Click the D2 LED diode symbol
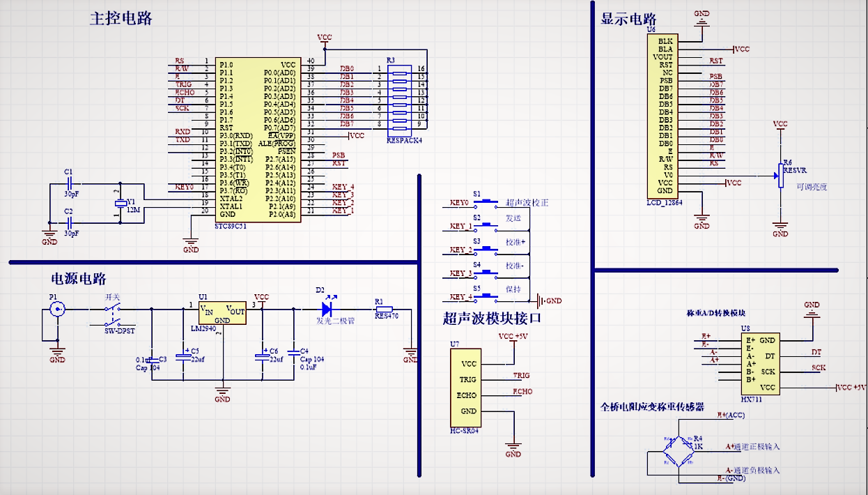Viewport: 868px width, 495px height. point(328,308)
